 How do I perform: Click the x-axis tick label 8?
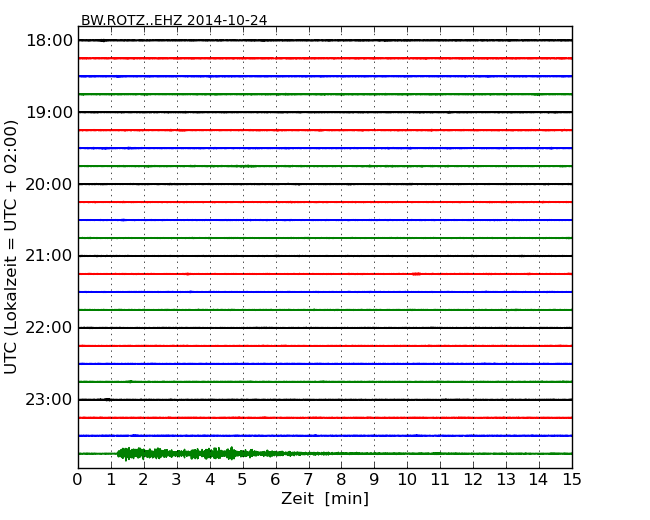pyautogui.click(x=341, y=480)
